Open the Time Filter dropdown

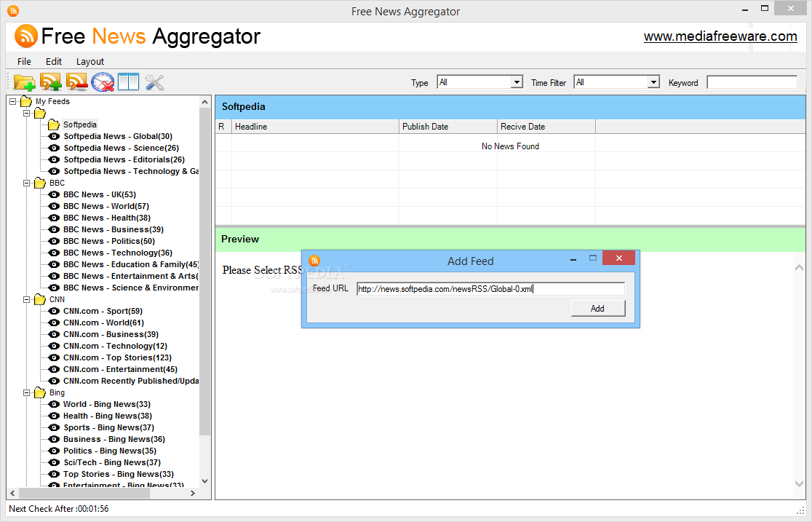(x=653, y=82)
